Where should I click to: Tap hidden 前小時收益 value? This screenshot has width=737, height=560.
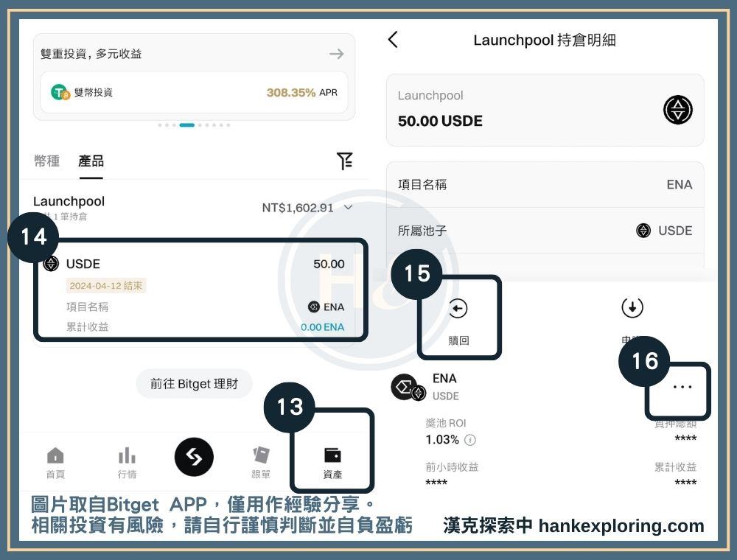[x=436, y=482]
